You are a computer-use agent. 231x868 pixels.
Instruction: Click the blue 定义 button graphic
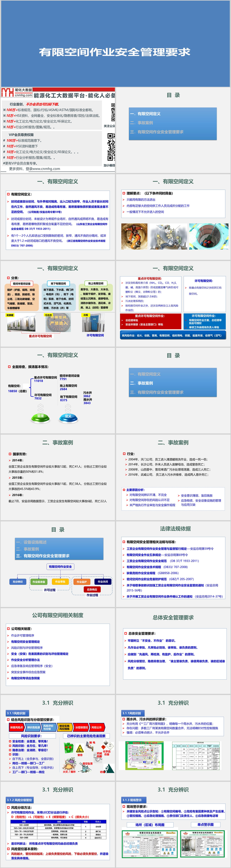click(x=68, y=417)
